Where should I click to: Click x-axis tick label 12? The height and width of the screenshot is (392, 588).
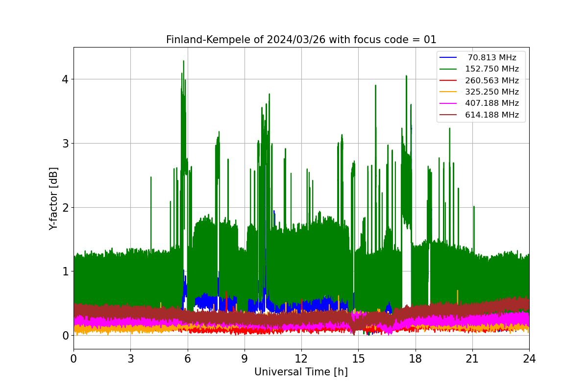(301, 359)
